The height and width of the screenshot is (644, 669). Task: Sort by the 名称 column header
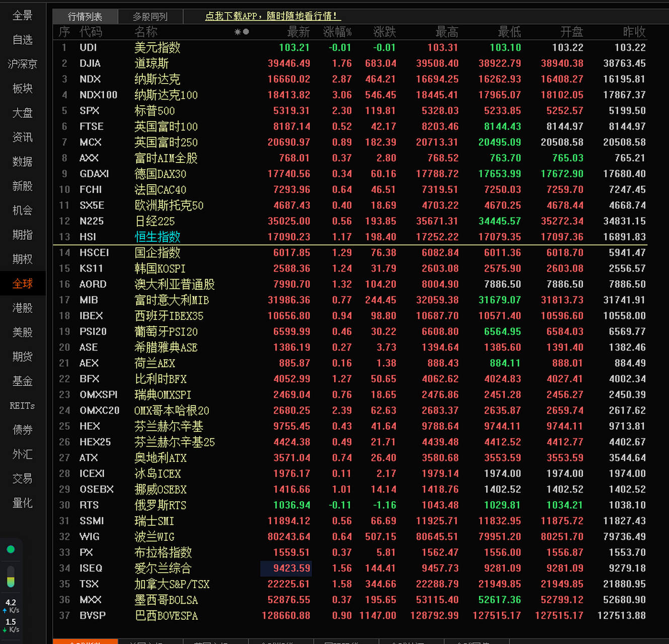146,32
